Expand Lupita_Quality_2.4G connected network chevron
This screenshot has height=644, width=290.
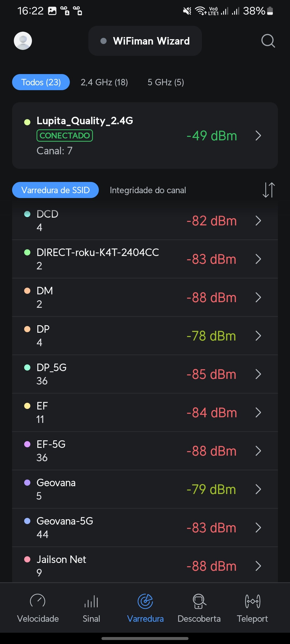pos(258,136)
